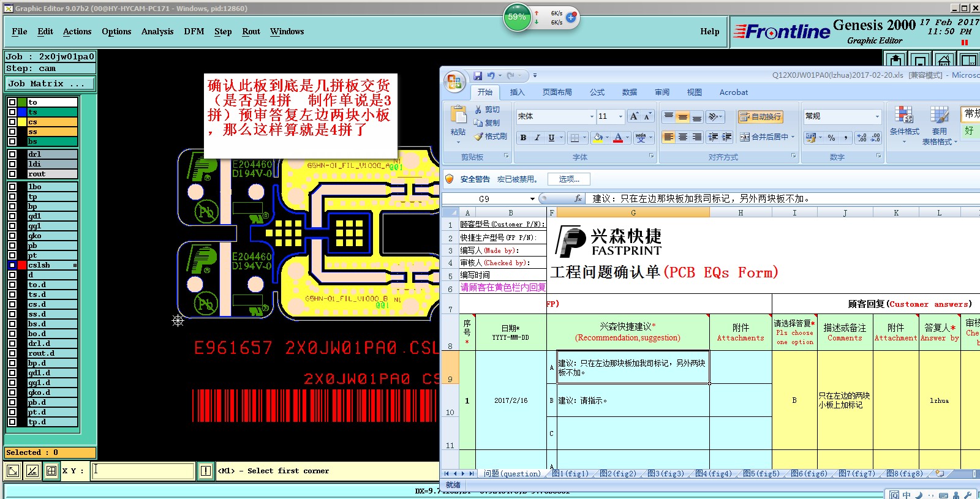Toggle visibility checkbox for layer 'lbo'

[x=12, y=187]
